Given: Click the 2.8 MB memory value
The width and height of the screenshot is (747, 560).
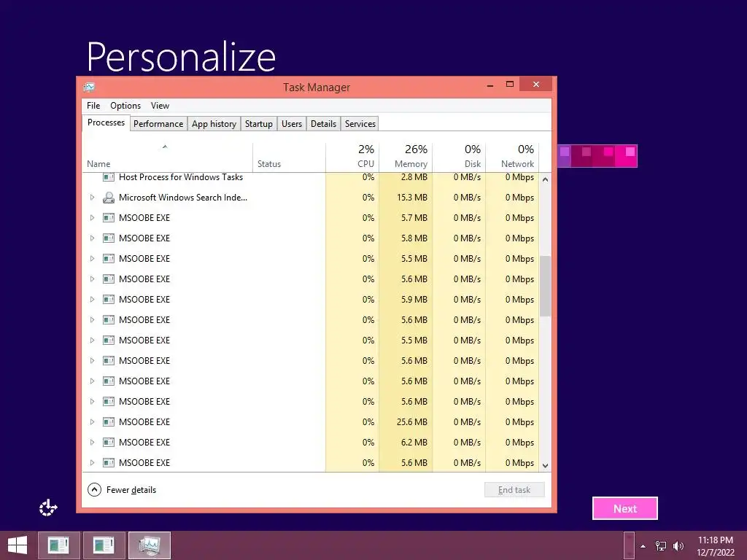Looking at the screenshot, I should pos(414,177).
